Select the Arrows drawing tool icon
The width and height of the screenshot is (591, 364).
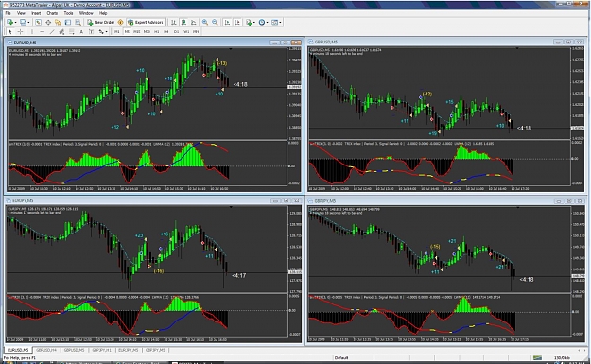(x=101, y=32)
